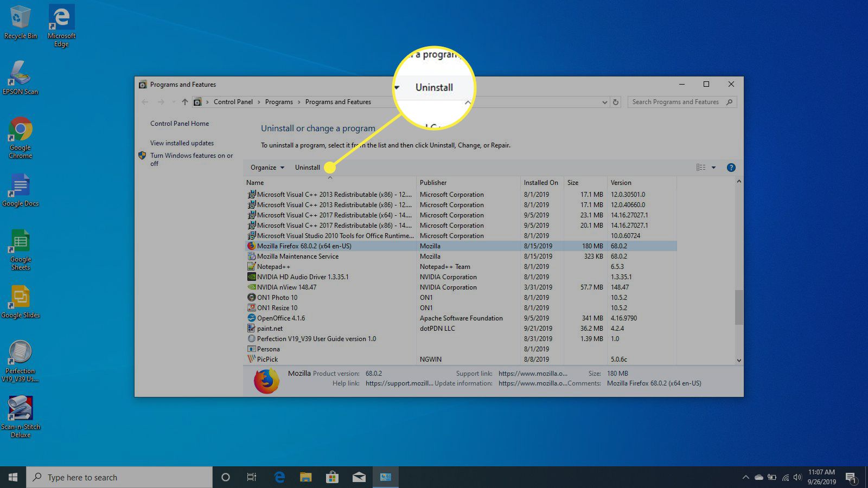
Task: Expand the address bar history dropdown
Action: pyautogui.click(x=604, y=101)
